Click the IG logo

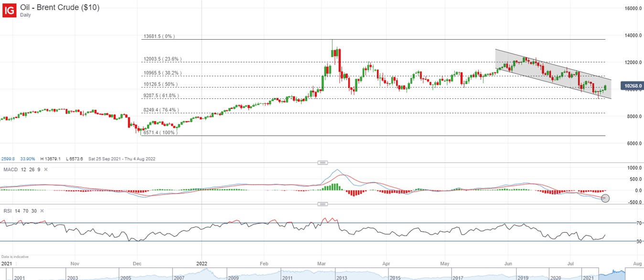pyautogui.click(x=10, y=10)
